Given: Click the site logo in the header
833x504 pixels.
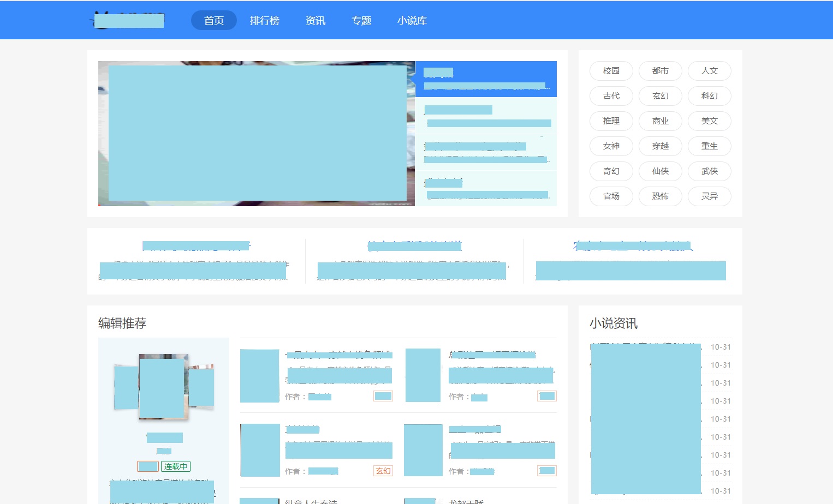Looking at the screenshot, I should click(x=129, y=20).
